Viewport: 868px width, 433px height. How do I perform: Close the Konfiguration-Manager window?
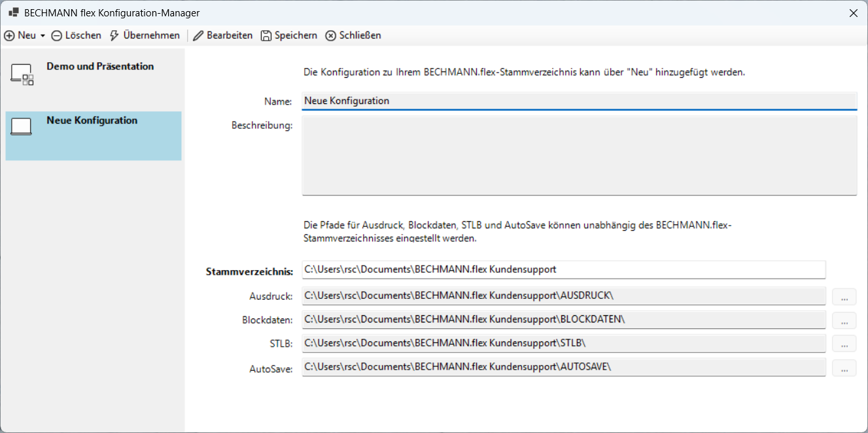click(x=853, y=12)
